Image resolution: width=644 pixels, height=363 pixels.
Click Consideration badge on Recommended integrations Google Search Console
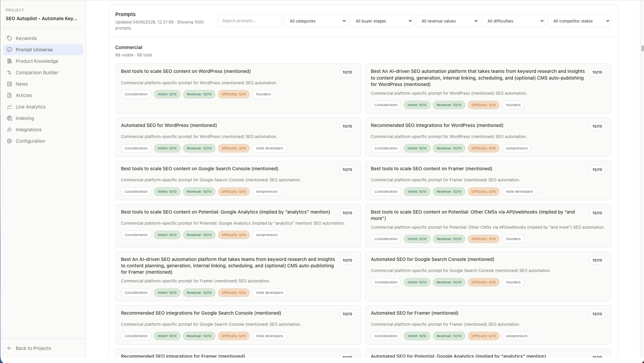pyautogui.click(x=136, y=336)
